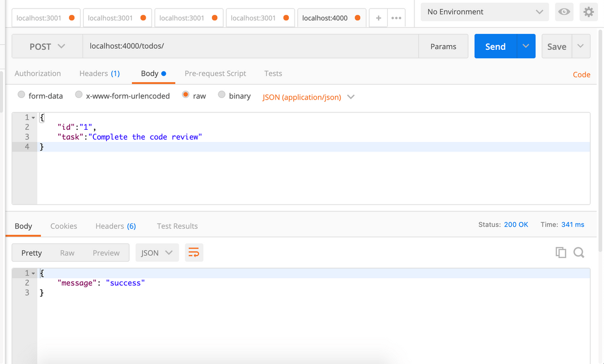Viewport: 604px width, 364px height.
Task: Select the raw body radio button
Action: point(185,94)
